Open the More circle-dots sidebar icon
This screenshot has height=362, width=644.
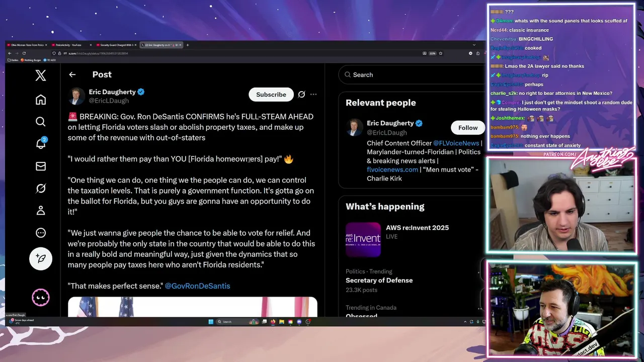point(41,233)
